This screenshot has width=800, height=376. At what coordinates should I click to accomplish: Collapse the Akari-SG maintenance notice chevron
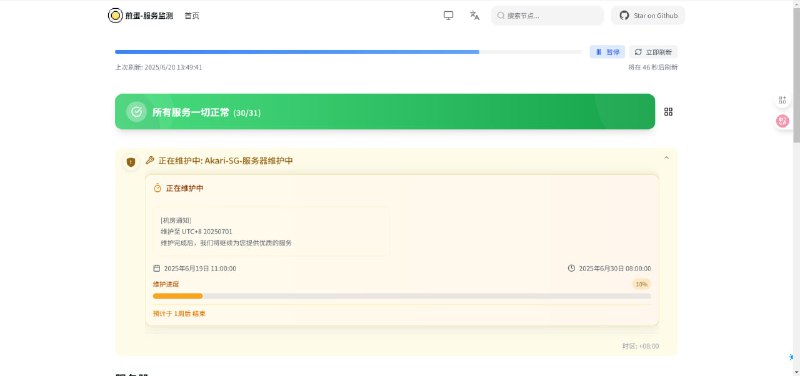pyautogui.click(x=666, y=158)
